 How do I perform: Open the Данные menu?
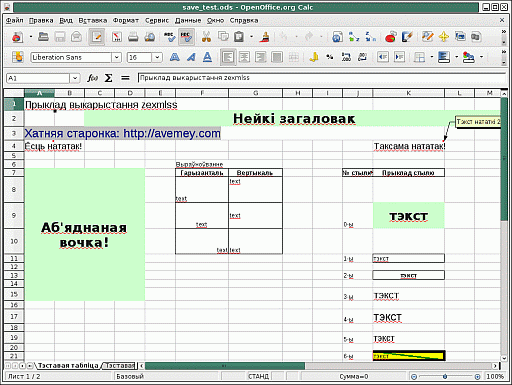tap(188, 20)
